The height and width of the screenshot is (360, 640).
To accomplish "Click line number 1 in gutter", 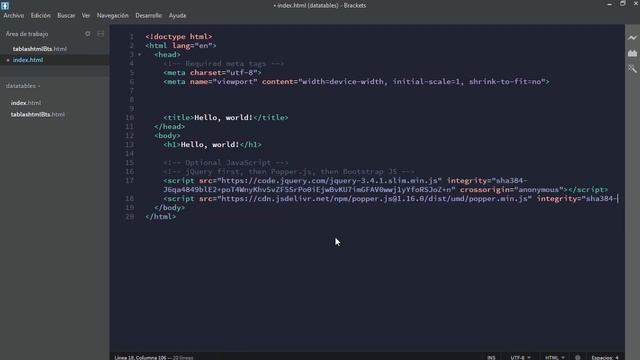I will (x=132, y=37).
